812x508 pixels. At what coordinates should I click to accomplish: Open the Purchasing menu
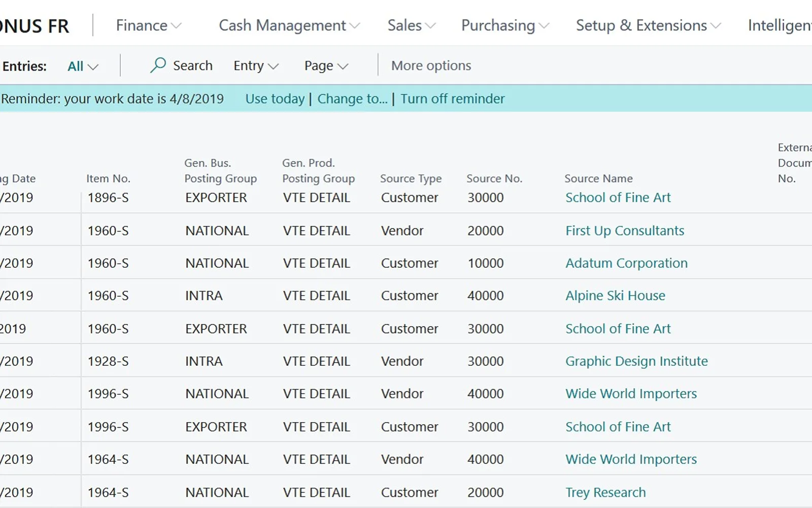tap(505, 25)
